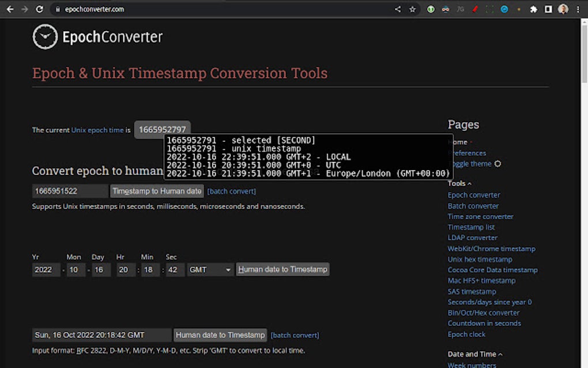This screenshot has height=368, width=588.
Task: Toggle the site theme
Action: click(472, 163)
